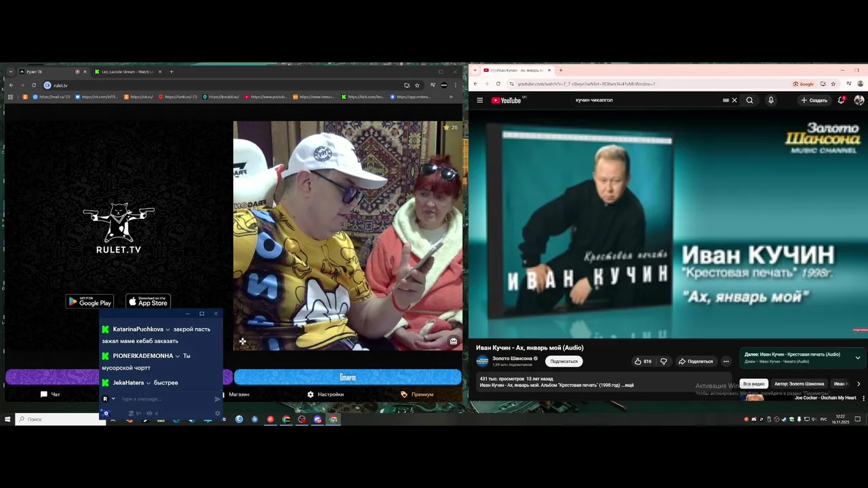The width and height of the screenshot is (868, 488).
Task: Open the App Store download badge
Action: click(x=149, y=302)
